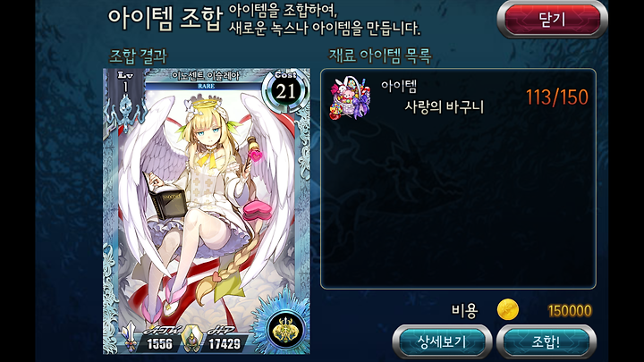Screen dimensions: 644x362
Task: Click the 닫기 close button
Action: 552,20
